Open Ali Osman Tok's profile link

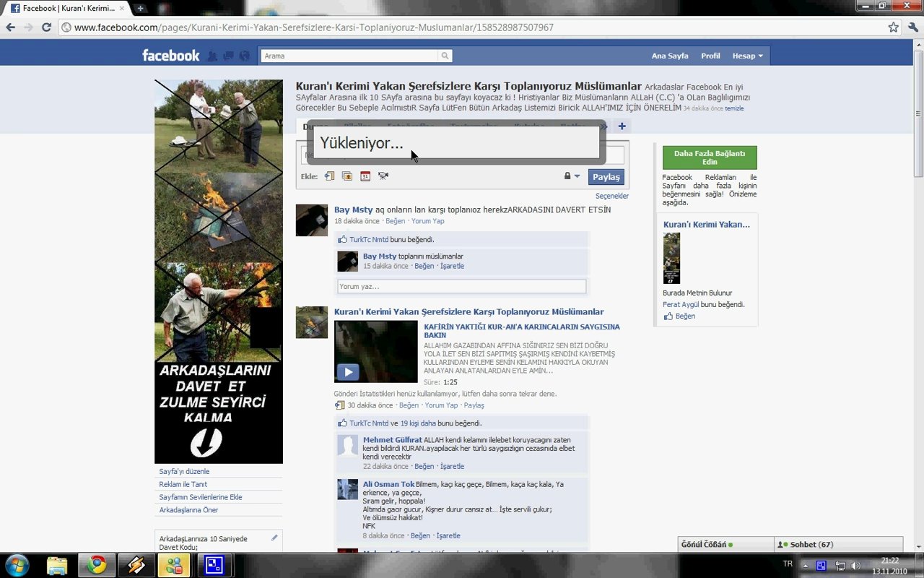389,484
